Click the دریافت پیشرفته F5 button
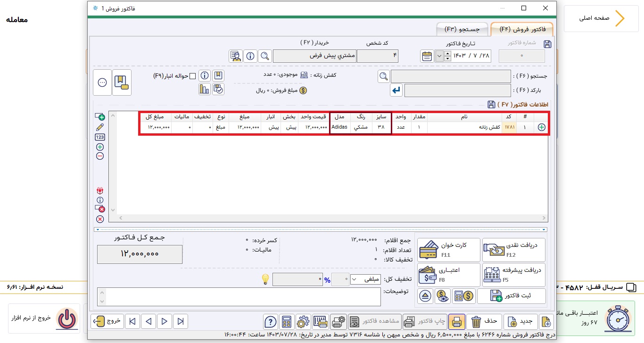 point(514,275)
